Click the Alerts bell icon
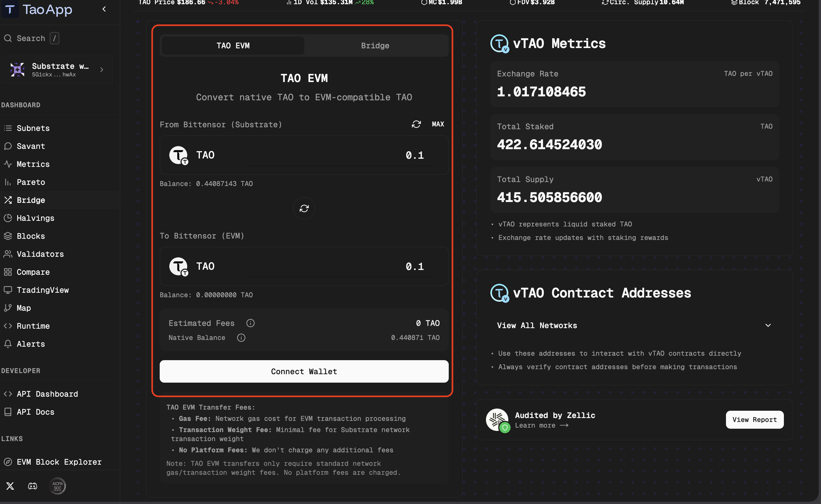This screenshot has height=504, width=821. tap(8, 344)
